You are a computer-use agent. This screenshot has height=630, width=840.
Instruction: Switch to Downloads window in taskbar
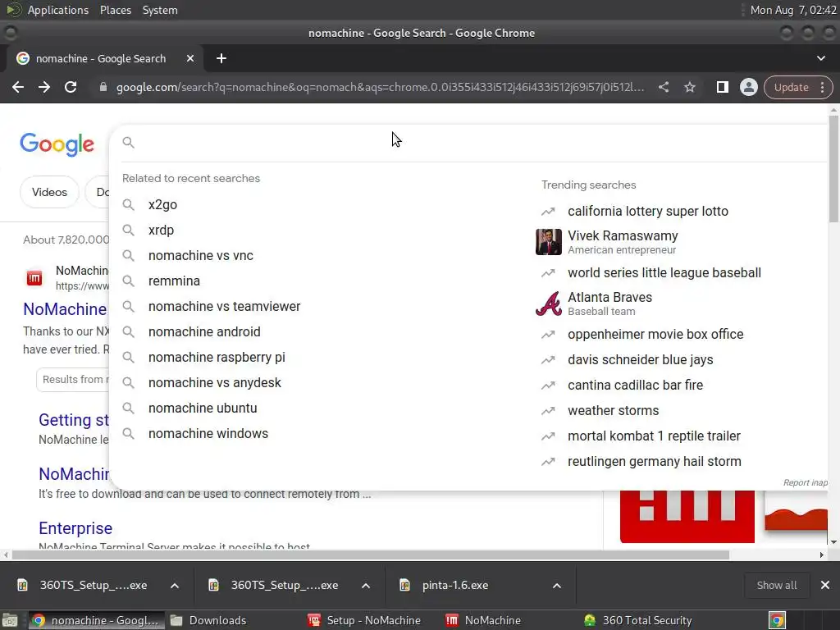click(x=208, y=620)
